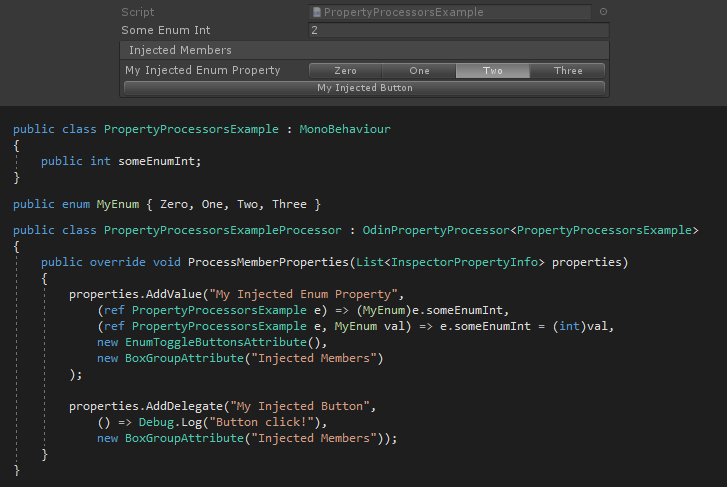Click the Some Enum Int label
The image size is (727, 487).
pos(166,30)
